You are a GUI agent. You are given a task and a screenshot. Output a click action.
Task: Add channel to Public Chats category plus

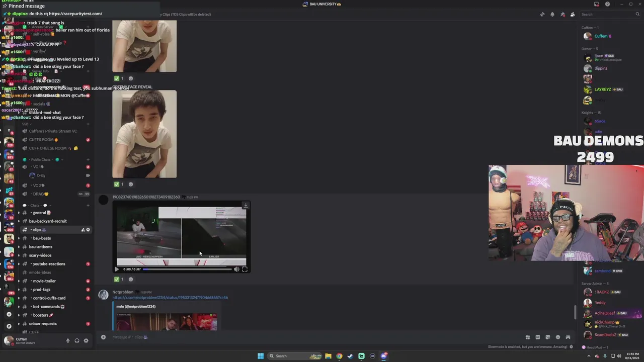(x=88, y=159)
